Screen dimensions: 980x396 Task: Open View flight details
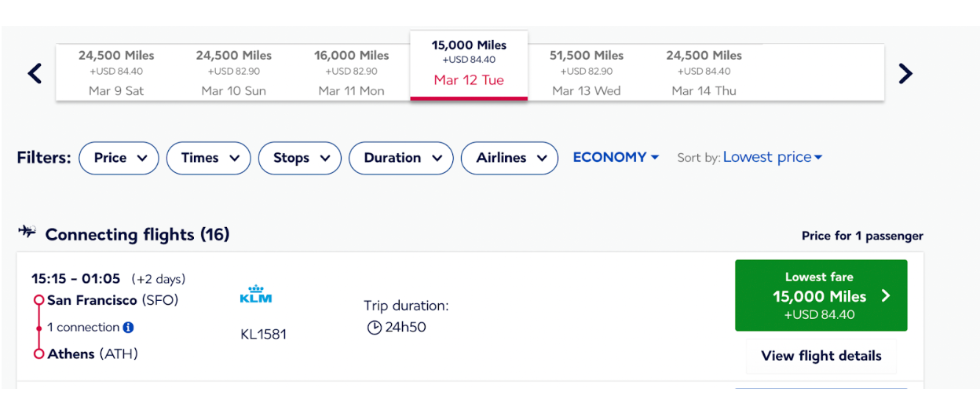[x=821, y=356]
